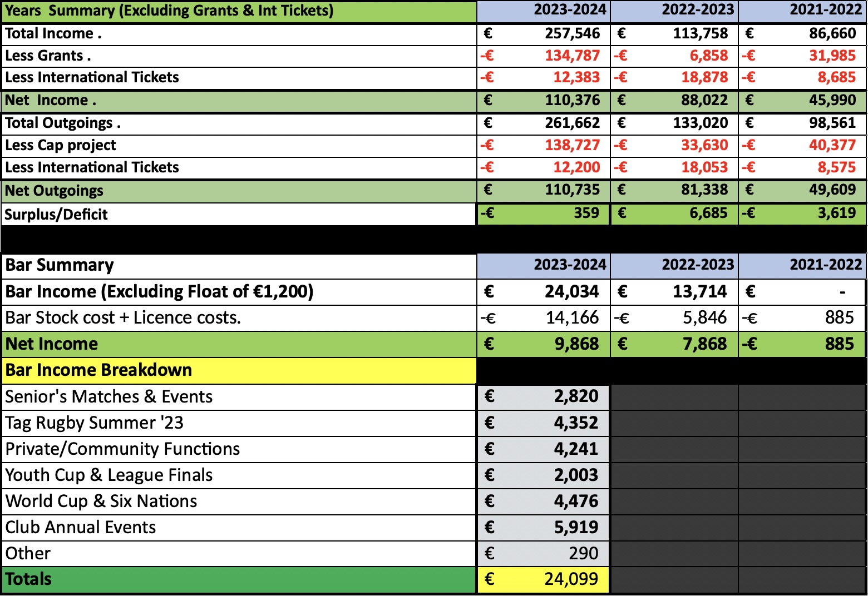
Task: Select the bar stock cost 14,166
Action: (x=572, y=317)
